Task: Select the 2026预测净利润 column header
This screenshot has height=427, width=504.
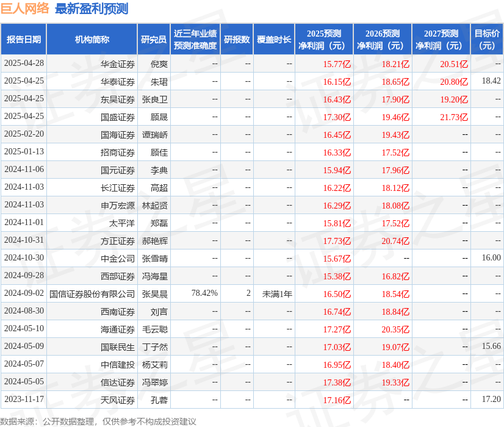Action: point(383,39)
